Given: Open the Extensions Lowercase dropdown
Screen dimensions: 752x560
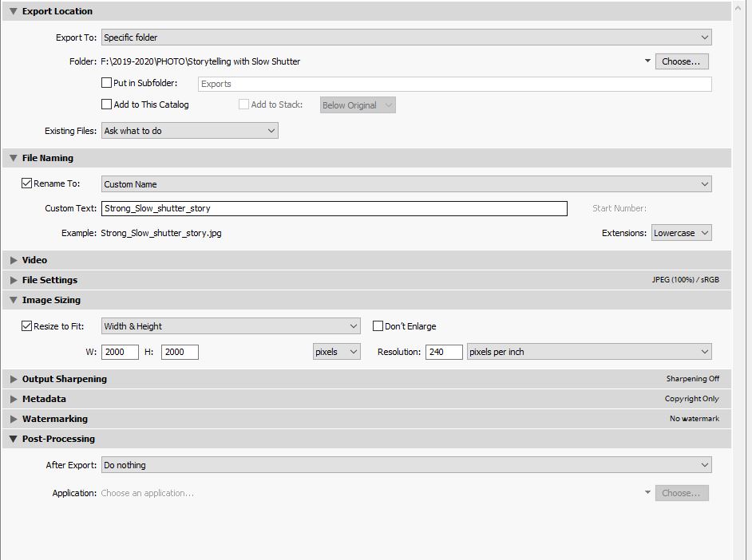Looking at the screenshot, I should 681,233.
